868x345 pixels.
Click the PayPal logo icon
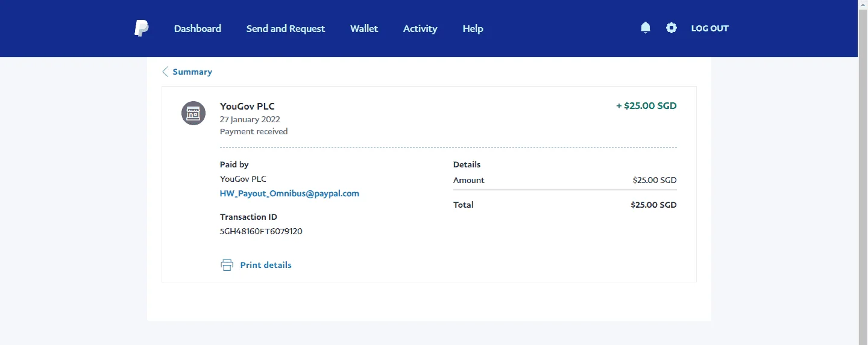coord(141,28)
